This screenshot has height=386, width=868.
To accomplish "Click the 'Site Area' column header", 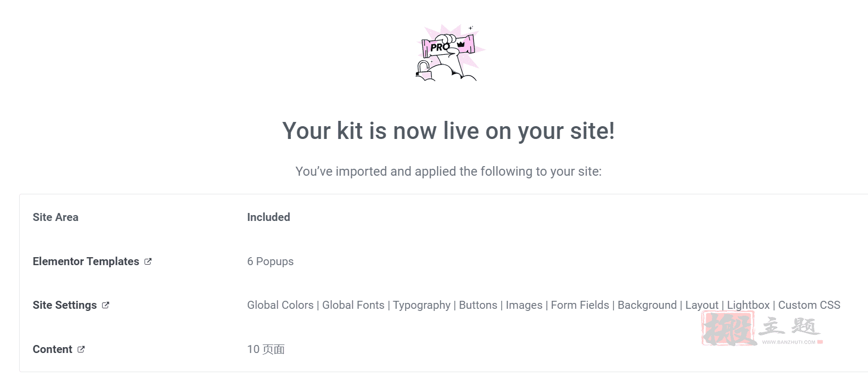I will click(x=55, y=217).
